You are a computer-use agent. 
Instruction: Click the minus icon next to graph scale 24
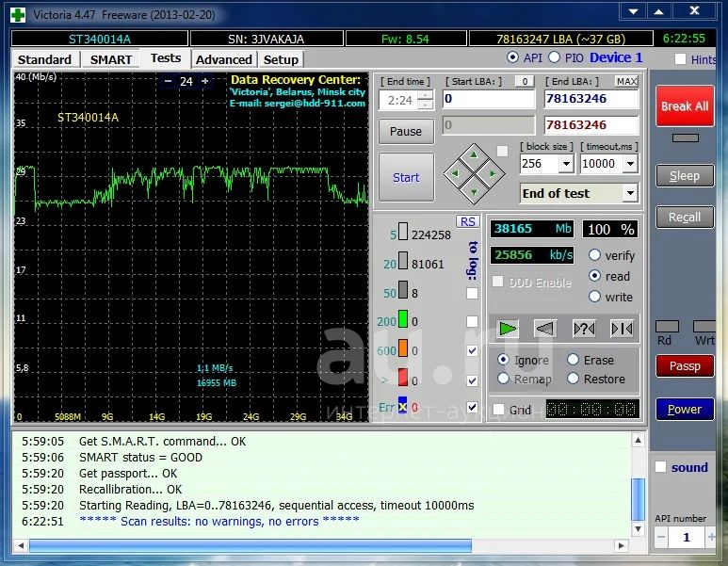coord(168,81)
